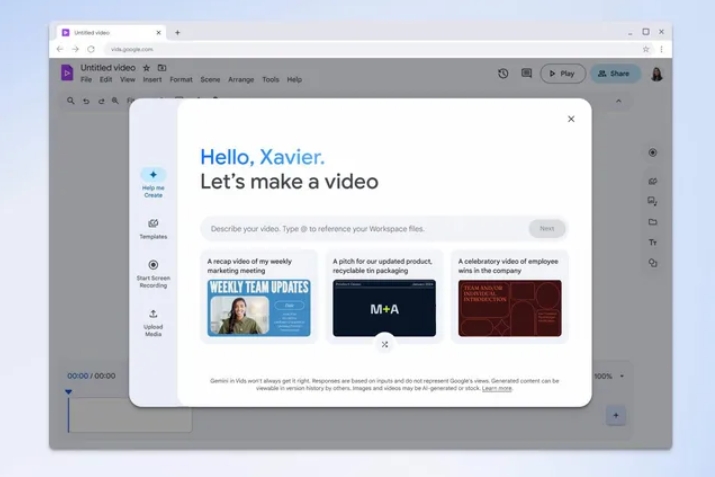Select the employee wins celebratory thumbnail
The width and height of the screenshot is (715, 477).
click(510, 308)
